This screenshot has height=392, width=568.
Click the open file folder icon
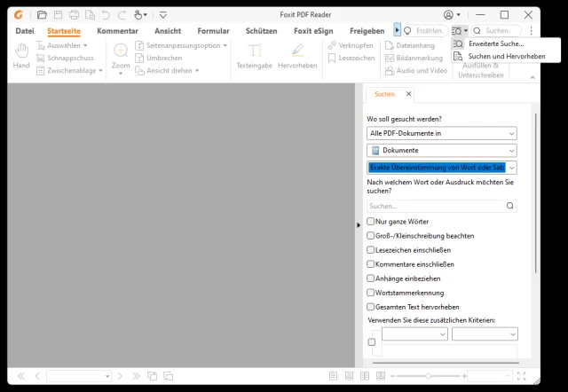[x=42, y=15]
